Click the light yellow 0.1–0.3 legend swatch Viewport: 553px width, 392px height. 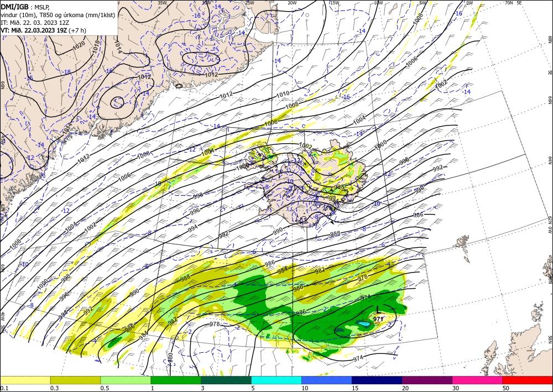click(25, 380)
